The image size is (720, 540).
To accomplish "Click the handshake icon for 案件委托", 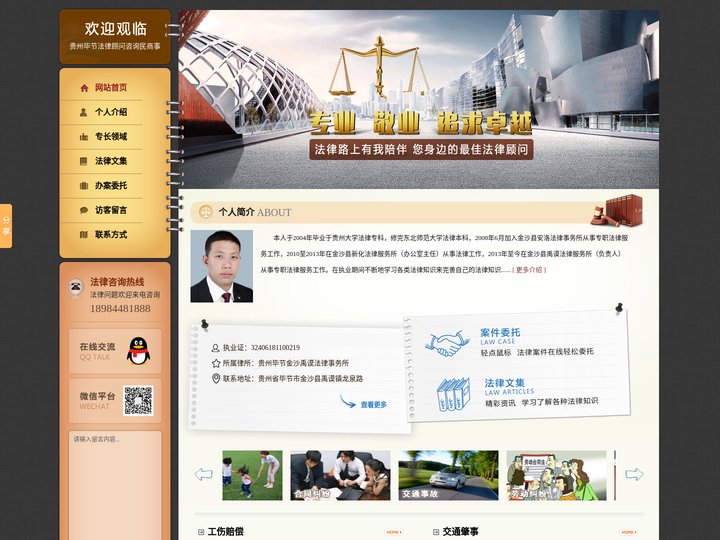I will coord(447,344).
